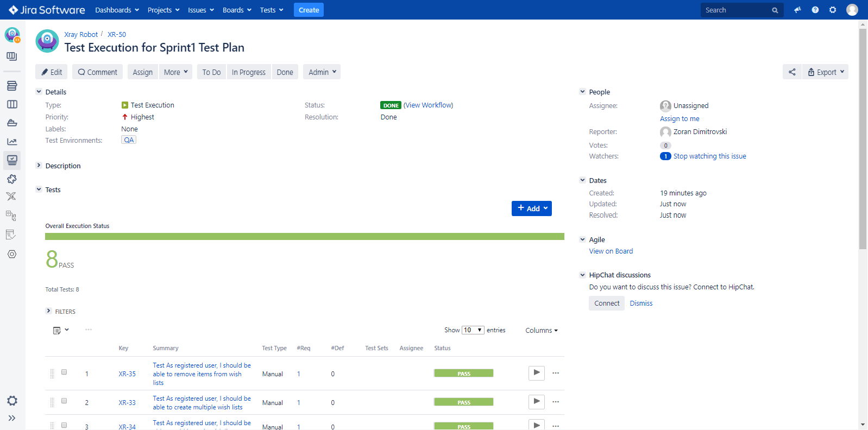This screenshot has height=430, width=868.
Task: Click the Edit button
Action: point(52,72)
